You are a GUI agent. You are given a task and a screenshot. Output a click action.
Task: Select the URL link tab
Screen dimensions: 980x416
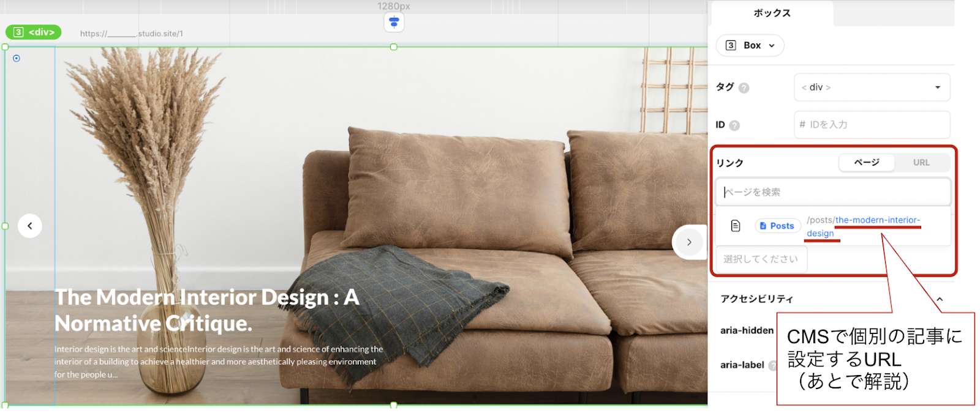click(921, 163)
